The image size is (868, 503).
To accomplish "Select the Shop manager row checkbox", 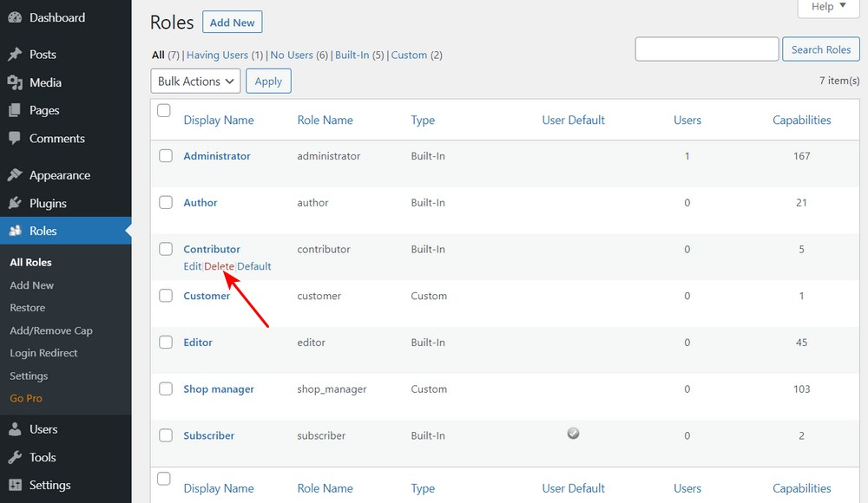I will [166, 389].
